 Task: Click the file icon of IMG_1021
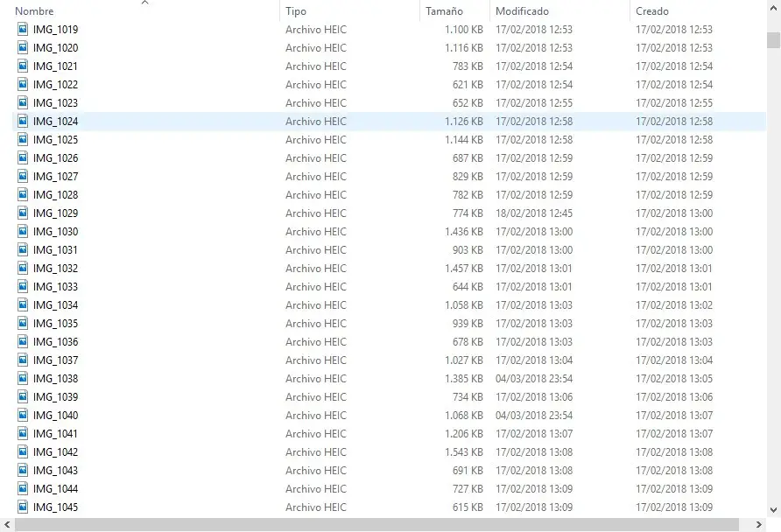[23, 66]
